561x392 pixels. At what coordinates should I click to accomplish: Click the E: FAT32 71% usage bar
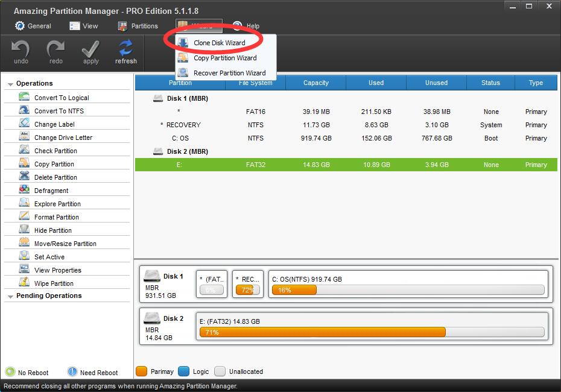tap(372, 332)
